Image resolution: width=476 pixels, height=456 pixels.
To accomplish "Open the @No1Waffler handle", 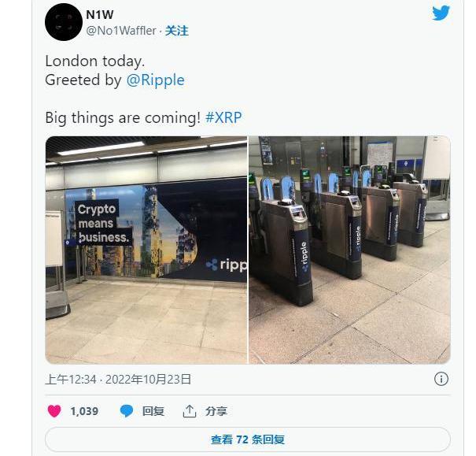I will pyautogui.click(x=121, y=31).
